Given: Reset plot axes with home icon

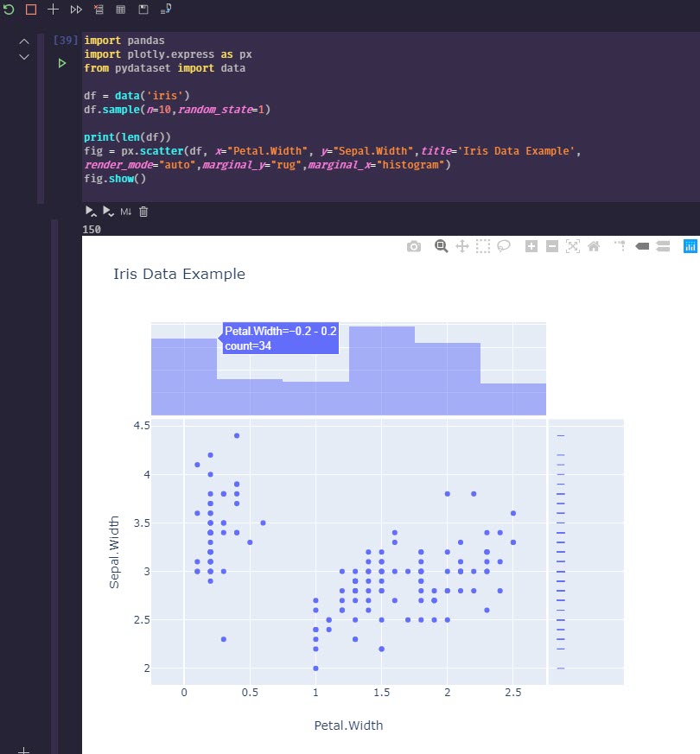Looking at the screenshot, I should coord(594,246).
